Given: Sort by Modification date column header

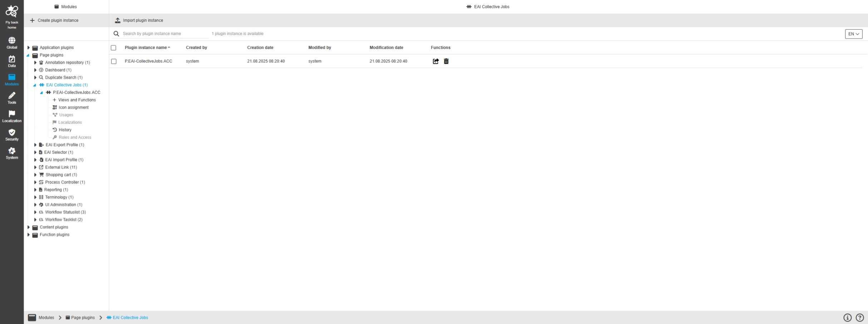Looking at the screenshot, I should click(386, 48).
